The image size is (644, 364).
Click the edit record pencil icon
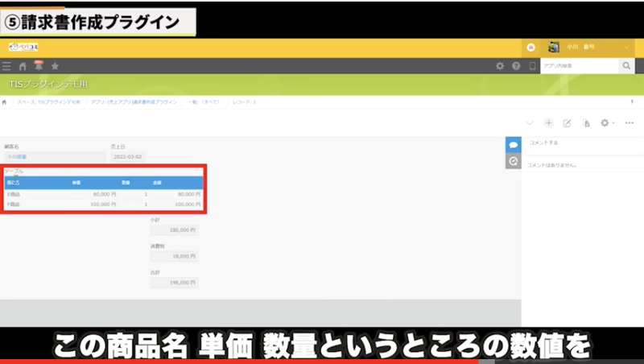tap(567, 123)
